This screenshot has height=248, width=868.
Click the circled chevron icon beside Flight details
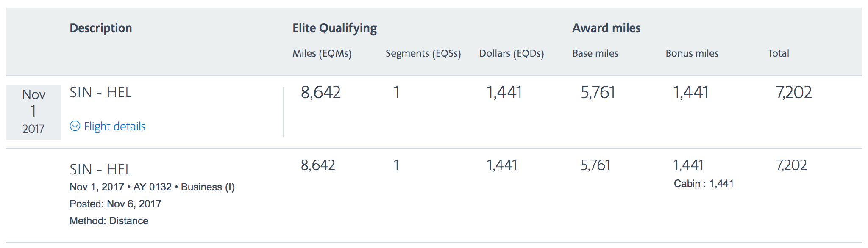point(75,126)
